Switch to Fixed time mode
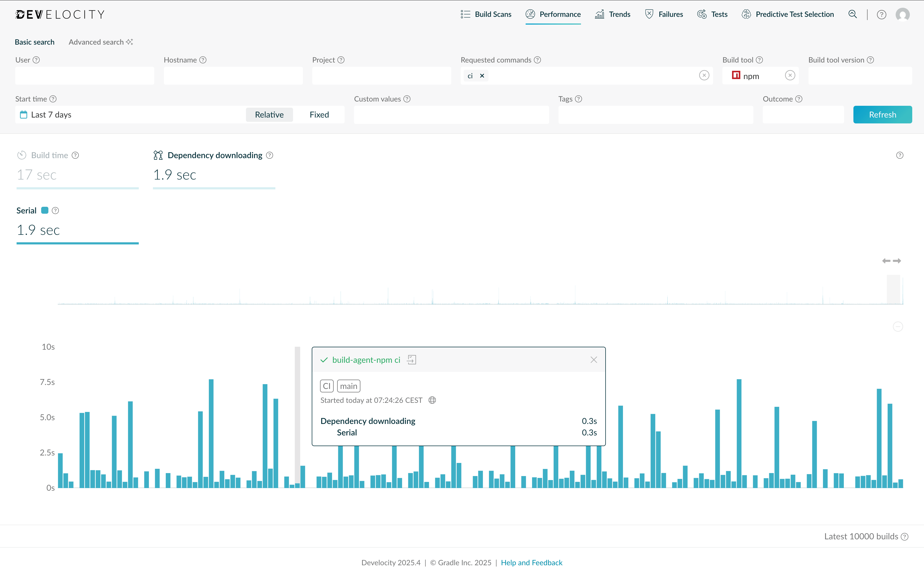 tap(319, 115)
